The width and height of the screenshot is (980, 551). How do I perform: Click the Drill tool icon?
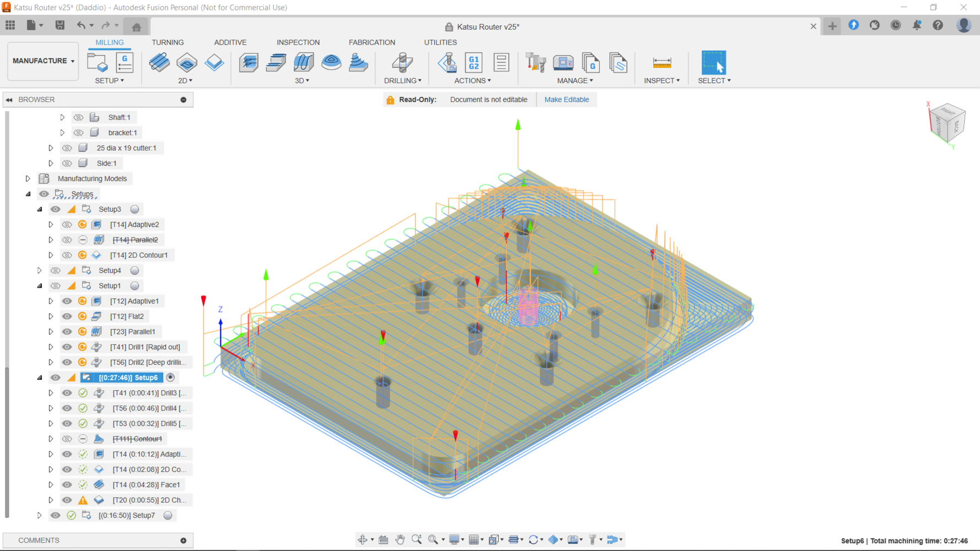(x=402, y=62)
